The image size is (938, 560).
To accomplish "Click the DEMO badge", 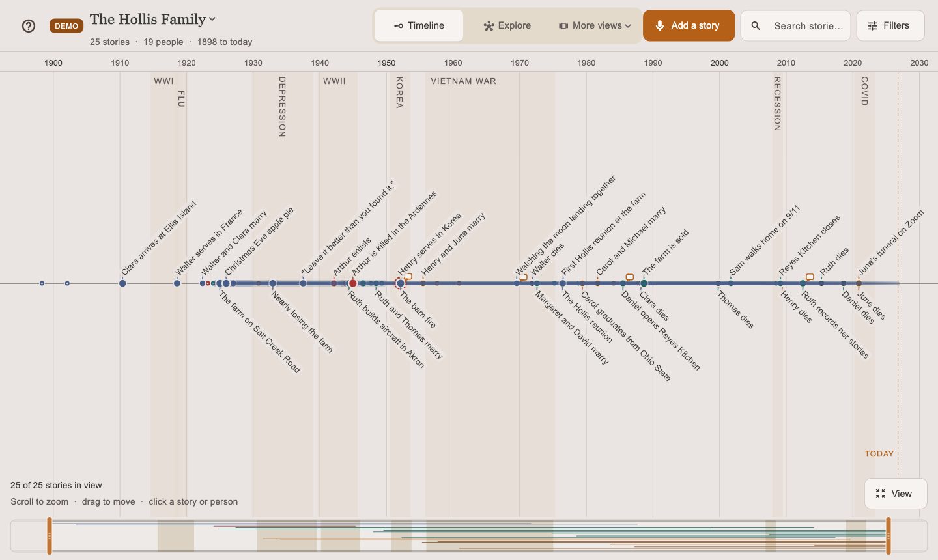I will click(66, 26).
